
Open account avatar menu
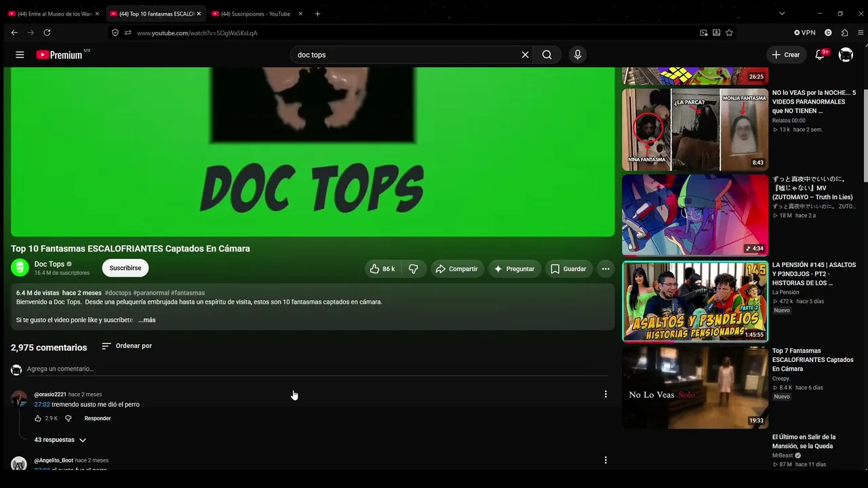(x=846, y=55)
